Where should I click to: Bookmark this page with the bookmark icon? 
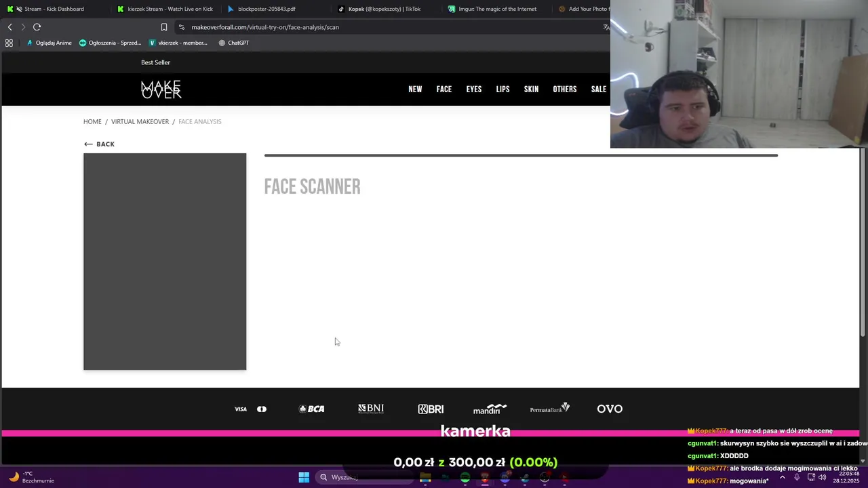(163, 27)
